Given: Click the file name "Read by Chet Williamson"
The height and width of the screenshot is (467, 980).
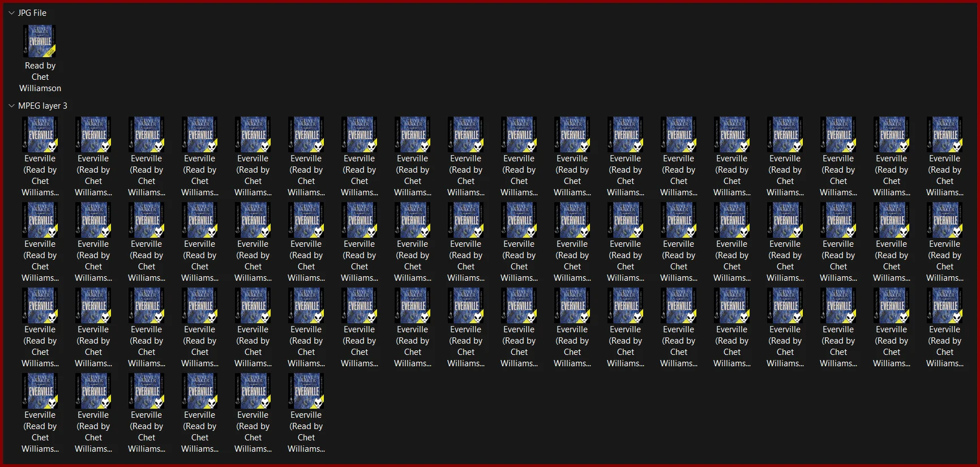Looking at the screenshot, I should pos(40,77).
